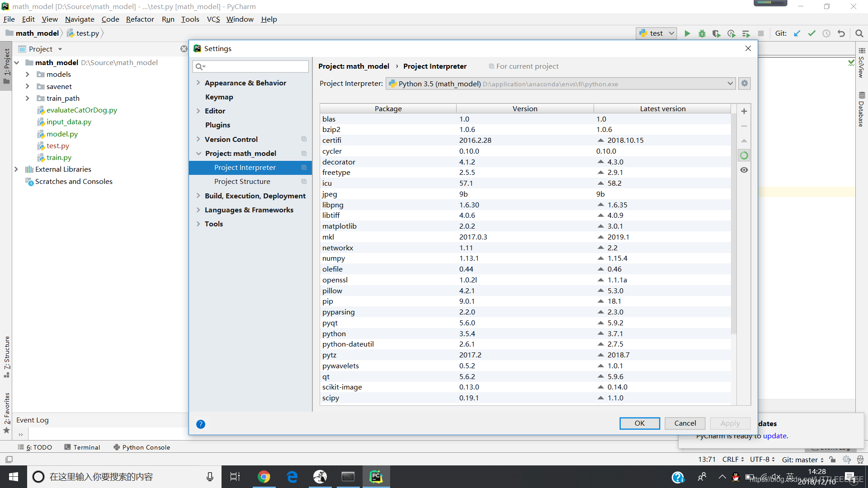Click the upgrade package arrow icon
868x488 pixels.
coord(744,141)
